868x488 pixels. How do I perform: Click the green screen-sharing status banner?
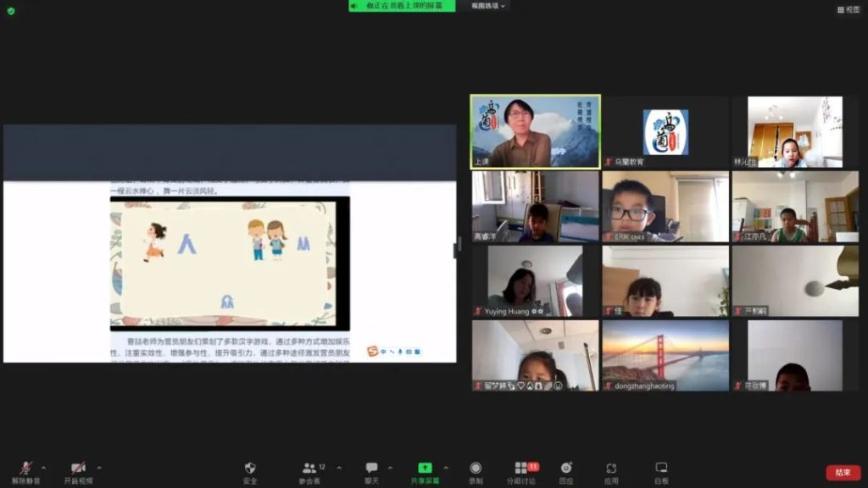[402, 6]
